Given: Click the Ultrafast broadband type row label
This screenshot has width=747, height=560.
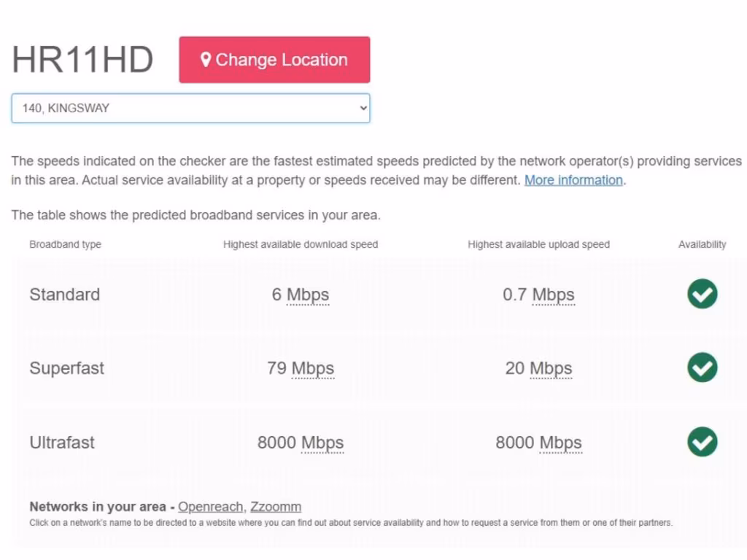Looking at the screenshot, I should pos(62,443).
